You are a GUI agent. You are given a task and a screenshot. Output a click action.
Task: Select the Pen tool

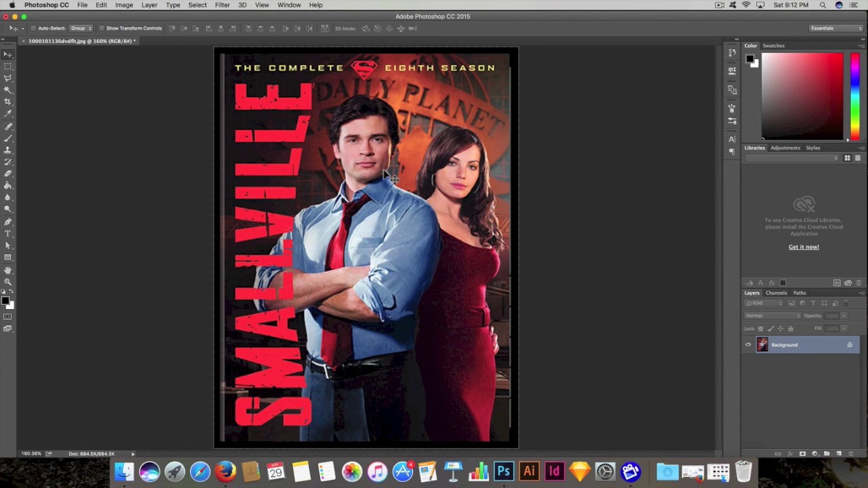click(x=7, y=222)
